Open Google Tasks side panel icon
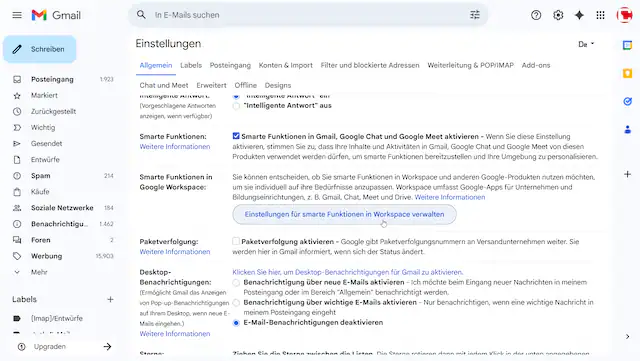 click(627, 101)
